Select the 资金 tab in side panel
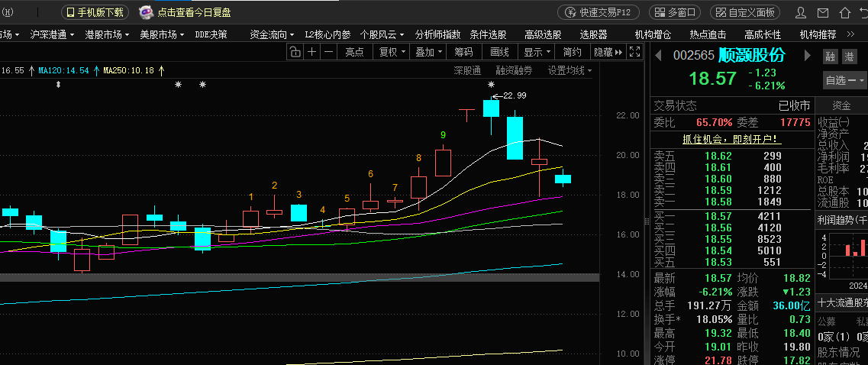868x365 pixels. click(x=841, y=106)
